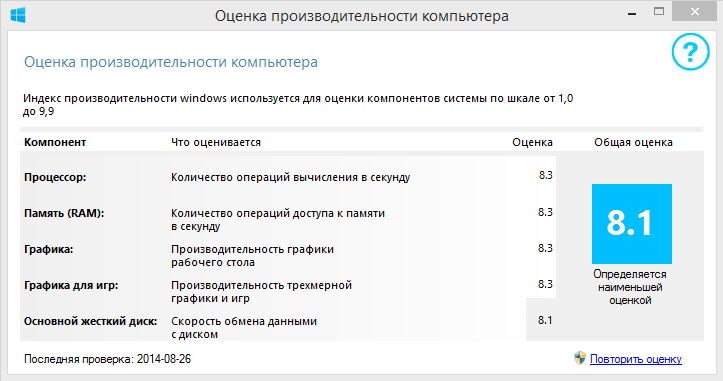Maximize the performance assessment window

click(x=659, y=12)
